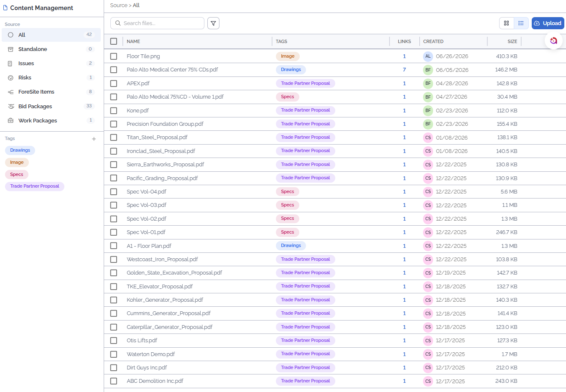Select the All source item
This screenshot has width=566, height=392.
(51, 35)
